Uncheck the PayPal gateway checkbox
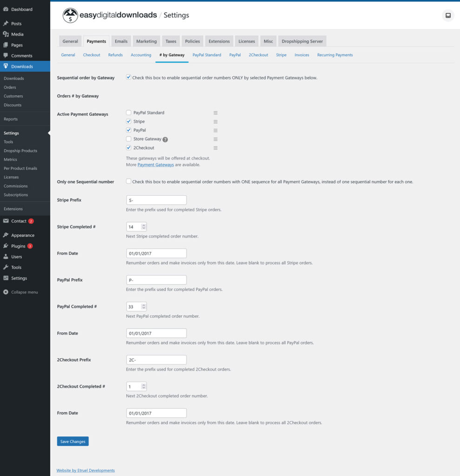The width and height of the screenshot is (460, 476). [x=128, y=130]
